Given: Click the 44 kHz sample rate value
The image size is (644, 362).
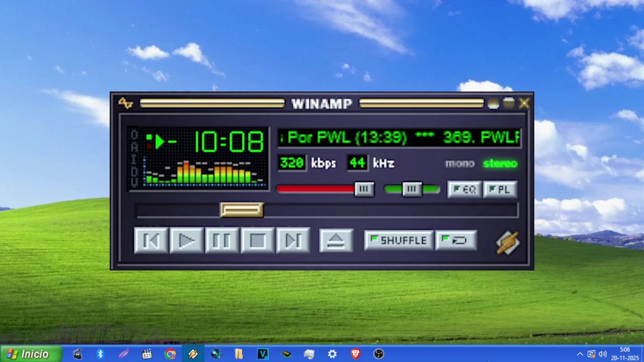Looking at the screenshot, I should pyautogui.click(x=357, y=163).
